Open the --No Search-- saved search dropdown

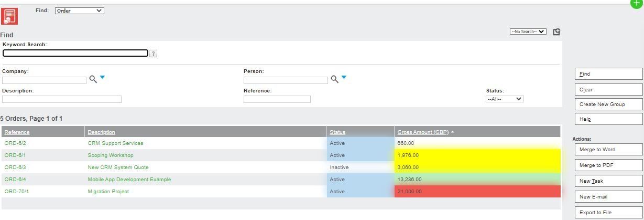(x=528, y=32)
